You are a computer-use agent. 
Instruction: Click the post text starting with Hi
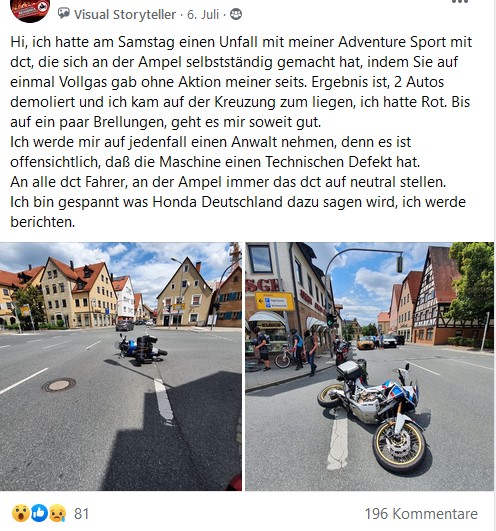pyautogui.click(x=241, y=132)
